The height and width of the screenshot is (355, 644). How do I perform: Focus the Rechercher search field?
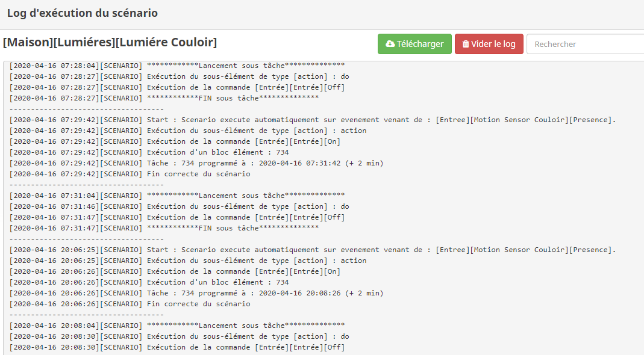(584, 44)
